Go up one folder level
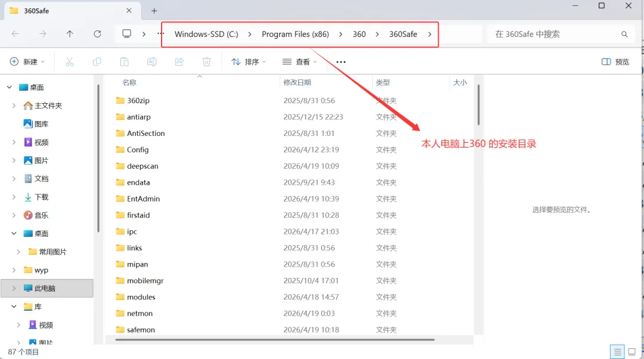This screenshot has height=359, width=644. tap(70, 34)
